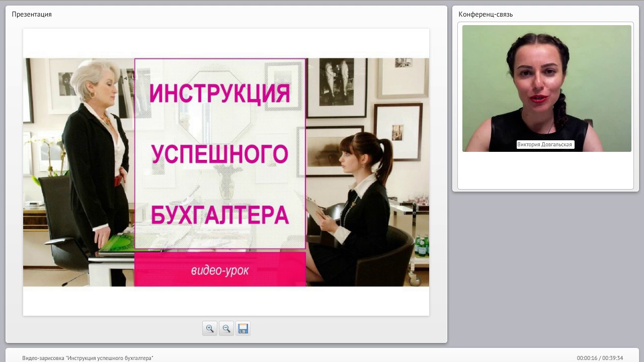Screen dimensions: 644x362
Task: Click the green bottles on the slide
Action: [422, 246]
